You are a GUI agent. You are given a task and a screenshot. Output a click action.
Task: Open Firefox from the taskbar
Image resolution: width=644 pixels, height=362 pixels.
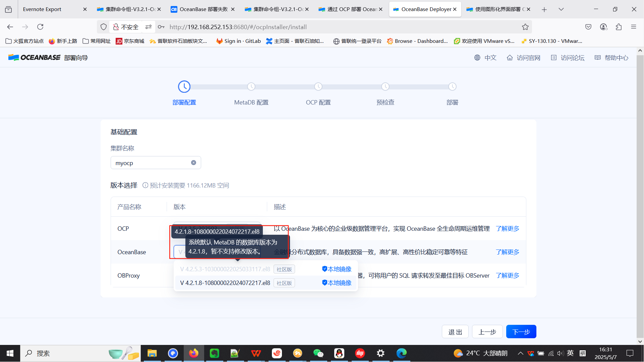193,353
